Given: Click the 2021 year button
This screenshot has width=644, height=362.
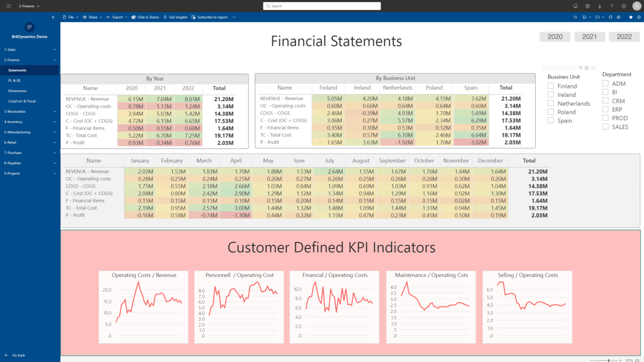Looking at the screenshot, I should (589, 36).
